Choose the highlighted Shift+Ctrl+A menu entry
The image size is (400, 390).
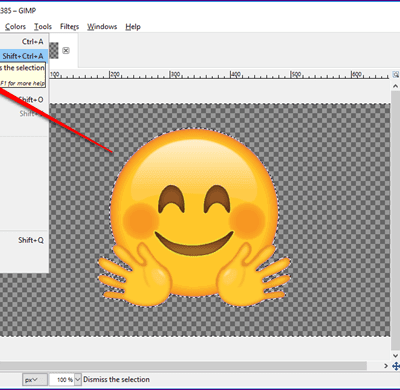(24, 56)
